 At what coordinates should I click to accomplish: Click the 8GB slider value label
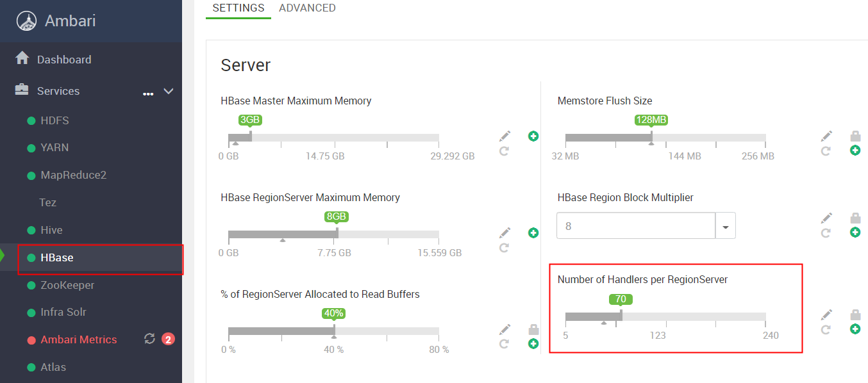click(x=337, y=216)
